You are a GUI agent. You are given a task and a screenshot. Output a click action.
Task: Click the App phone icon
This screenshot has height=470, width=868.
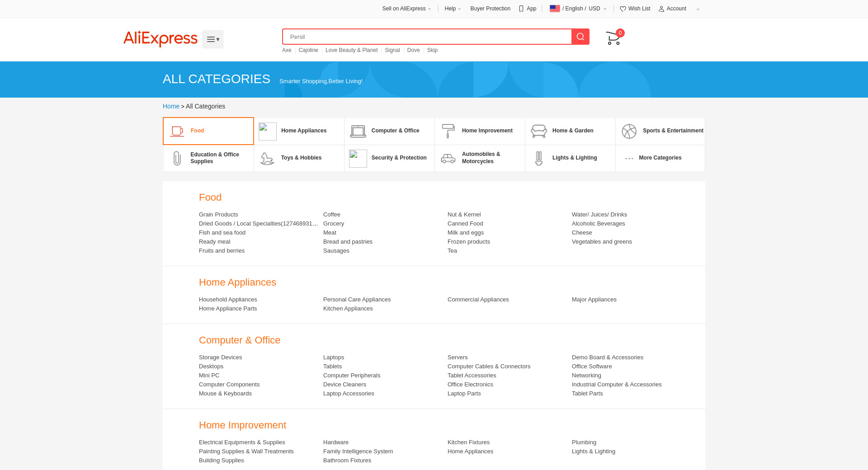coord(521,9)
